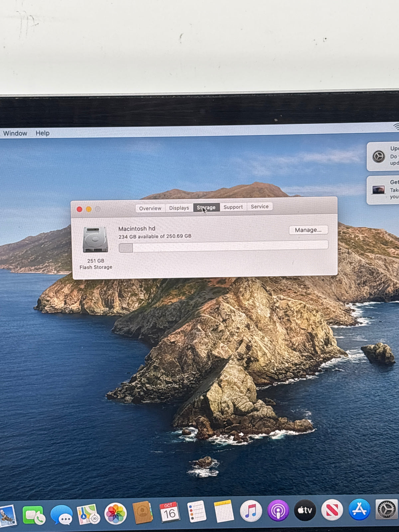Open the Mail app in Dock
The width and height of the screenshot is (399, 532).
click(x=7, y=515)
